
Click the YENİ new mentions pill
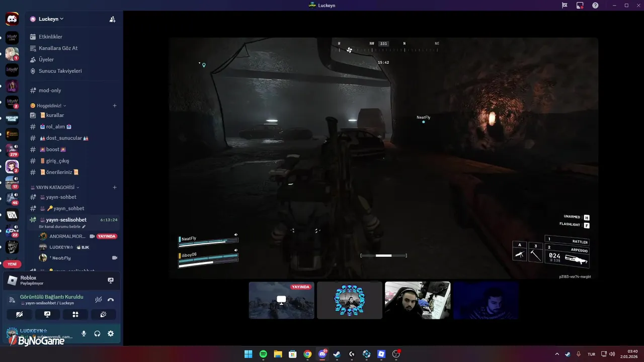12,264
